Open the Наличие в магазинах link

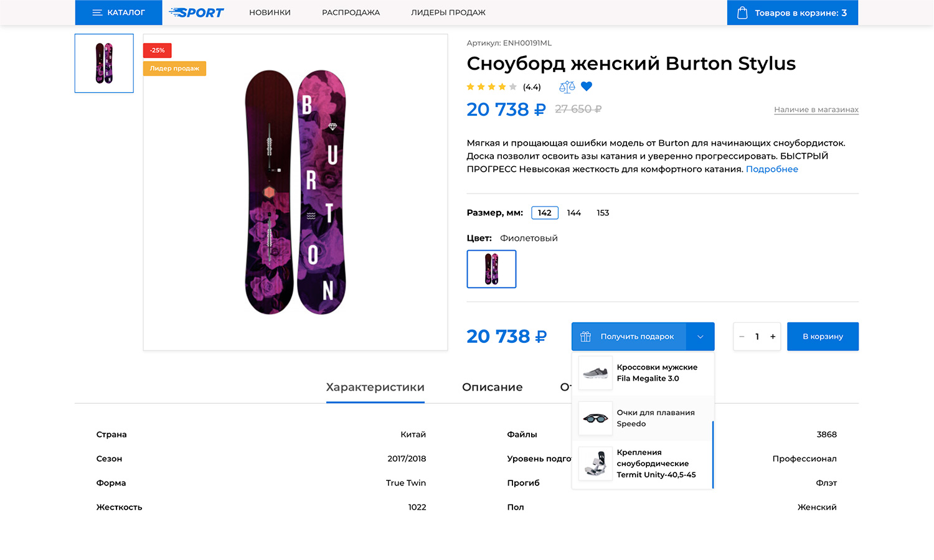click(816, 110)
